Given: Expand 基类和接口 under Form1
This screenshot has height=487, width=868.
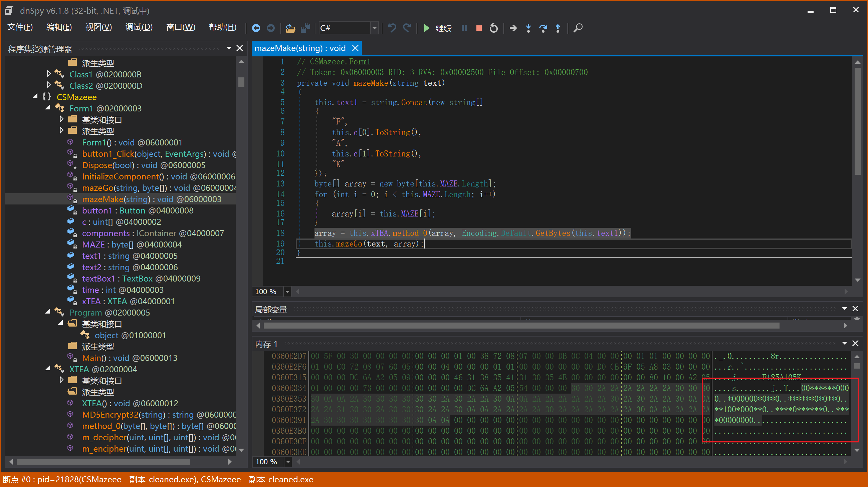Looking at the screenshot, I should click(x=61, y=119).
